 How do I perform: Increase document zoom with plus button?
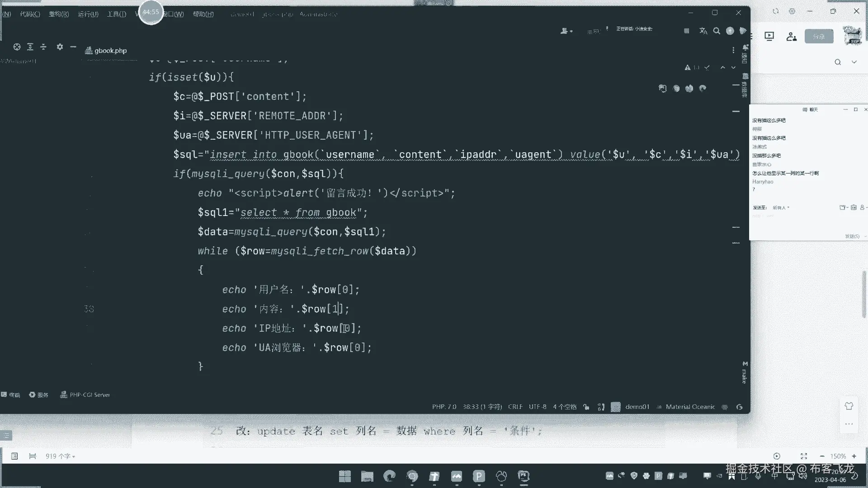[854, 456]
